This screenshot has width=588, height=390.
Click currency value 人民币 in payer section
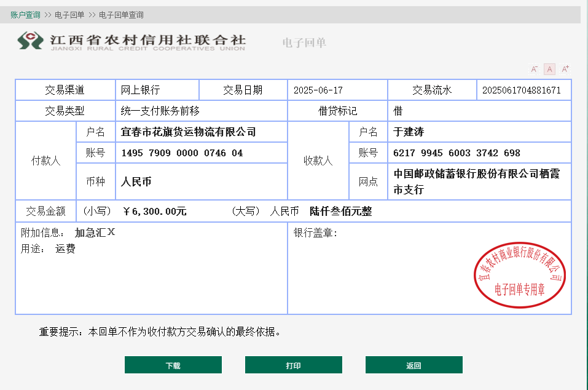click(136, 181)
